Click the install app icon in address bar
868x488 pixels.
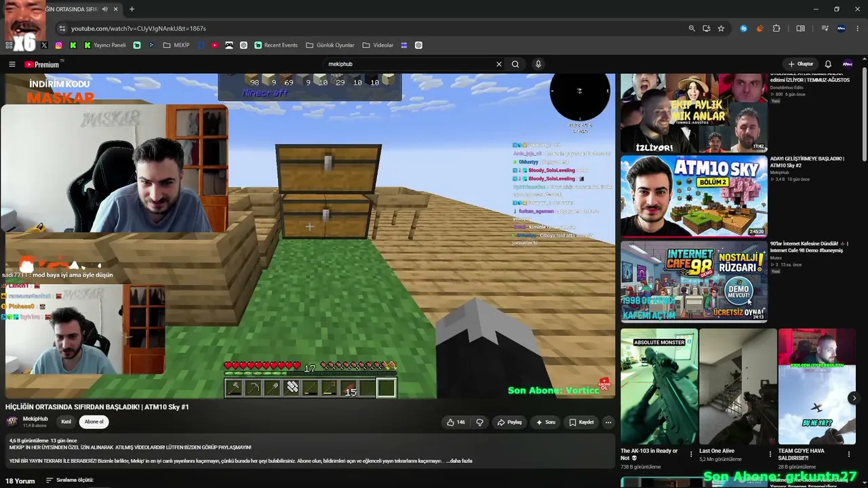tap(707, 28)
